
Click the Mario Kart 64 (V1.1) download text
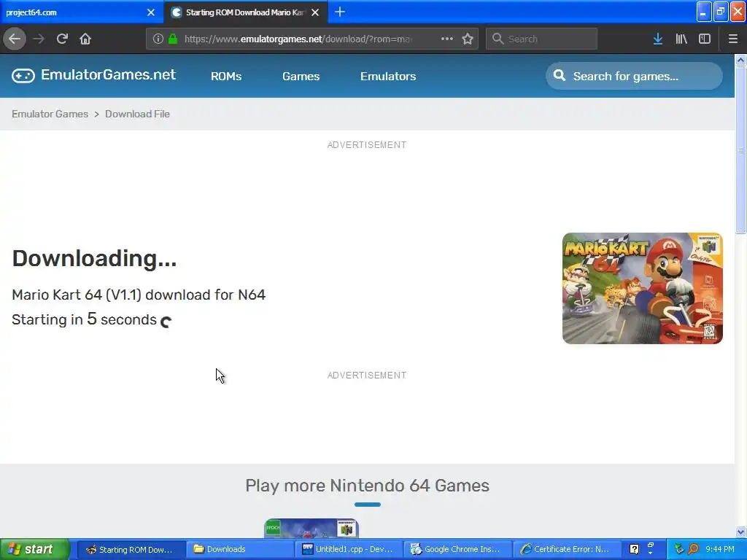139,295
